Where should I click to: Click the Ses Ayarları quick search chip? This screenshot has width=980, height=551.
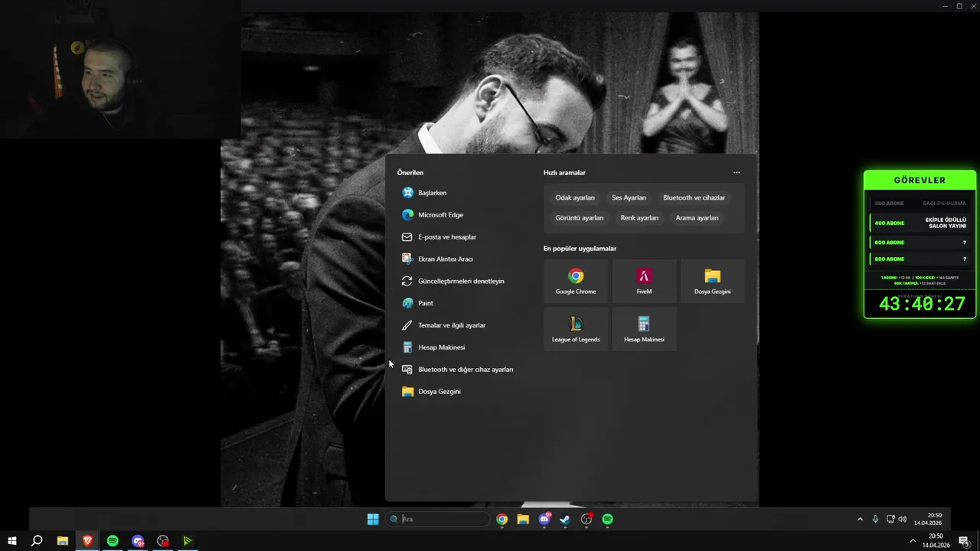point(629,197)
